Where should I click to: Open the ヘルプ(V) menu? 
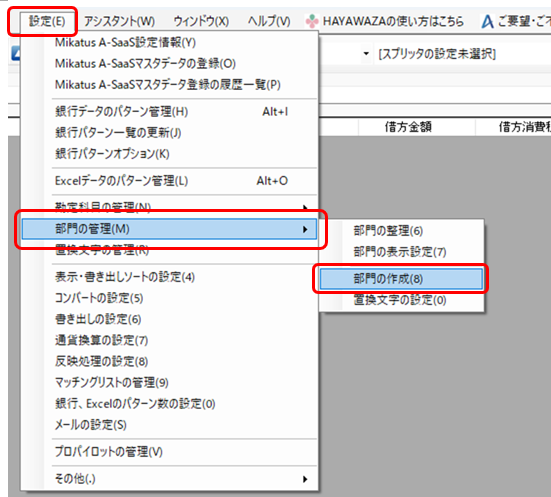coord(269,21)
